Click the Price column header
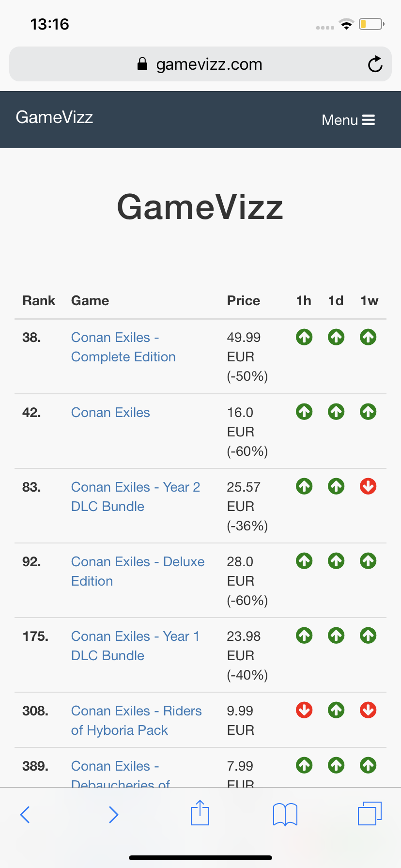 click(244, 301)
